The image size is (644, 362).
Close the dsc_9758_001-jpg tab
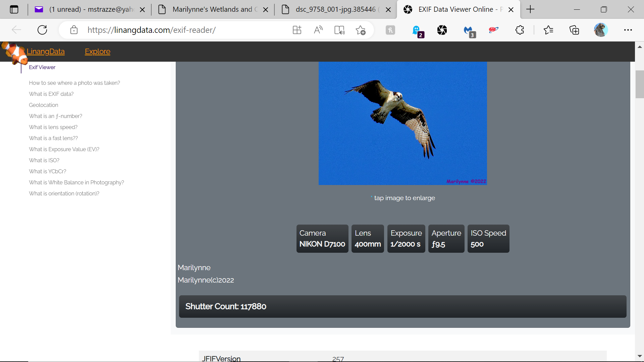(x=388, y=10)
